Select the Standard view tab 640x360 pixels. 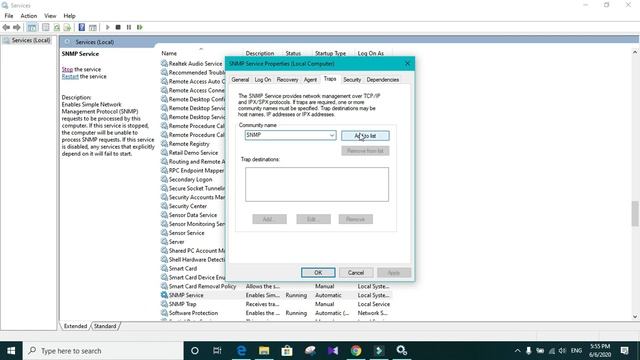pyautogui.click(x=105, y=326)
